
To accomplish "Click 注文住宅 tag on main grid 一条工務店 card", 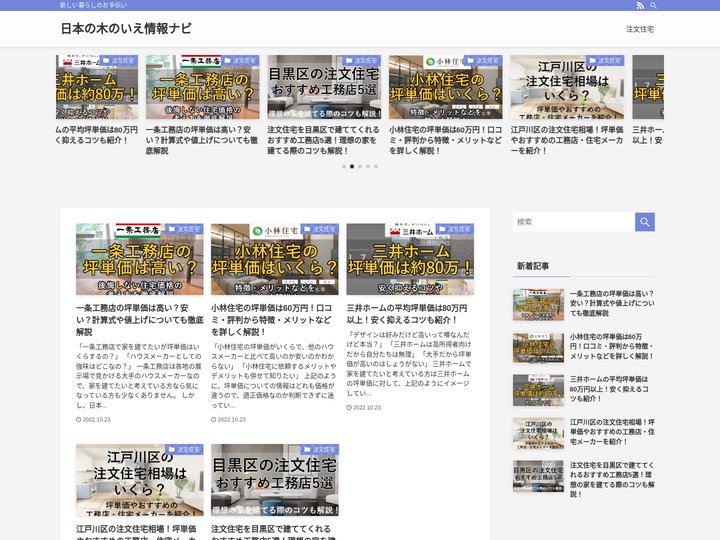I will tap(184, 229).
